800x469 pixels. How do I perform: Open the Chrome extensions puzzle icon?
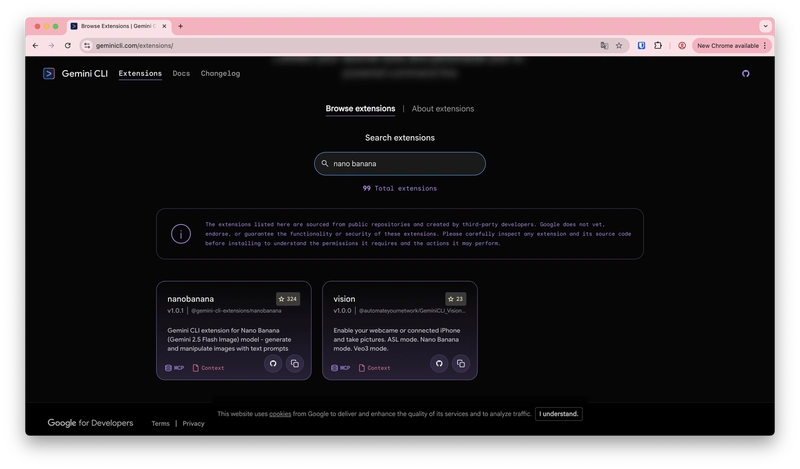pyautogui.click(x=658, y=45)
